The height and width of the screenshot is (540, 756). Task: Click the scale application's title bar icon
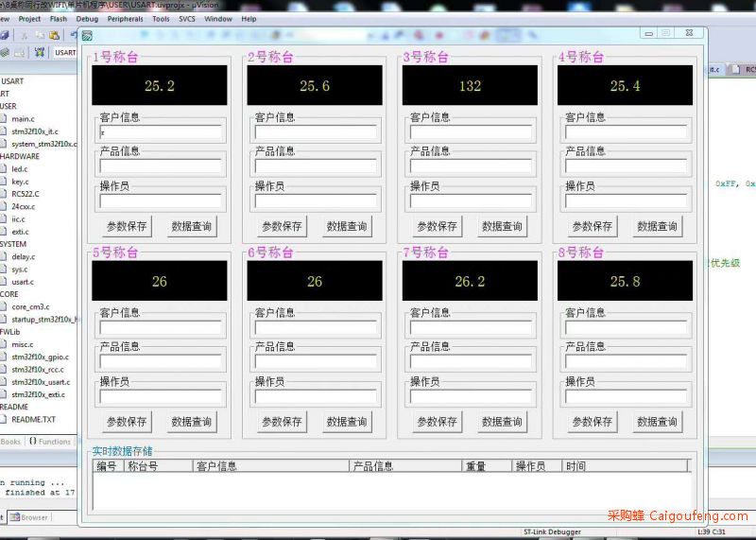pyautogui.click(x=87, y=36)
